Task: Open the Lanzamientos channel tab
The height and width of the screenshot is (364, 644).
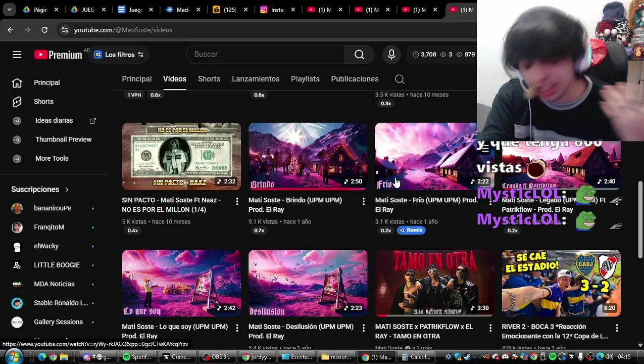Action: pyautogui.click(x=256, y=79)
